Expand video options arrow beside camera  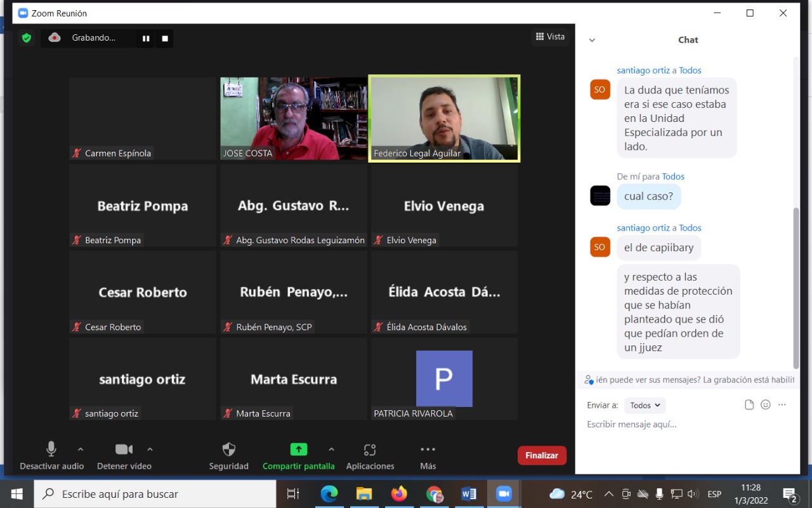point(150,450)
